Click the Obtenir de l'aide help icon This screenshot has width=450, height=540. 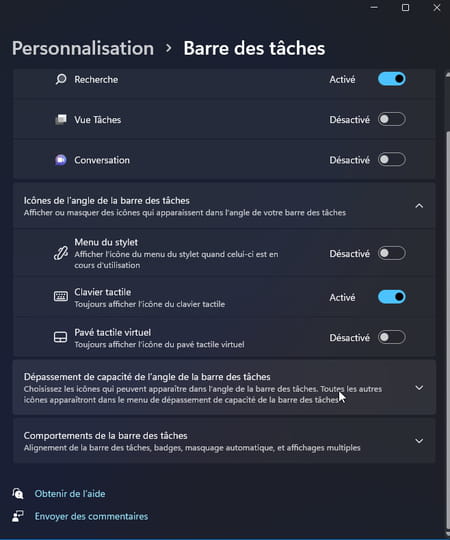point(18,494)
